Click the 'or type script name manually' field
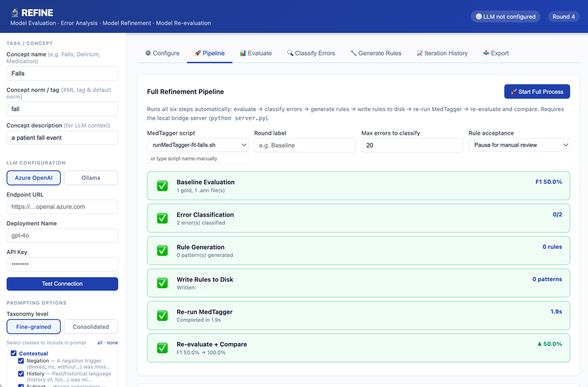Image resolution: width=588 pixels, height=387 pixels. 197,158
